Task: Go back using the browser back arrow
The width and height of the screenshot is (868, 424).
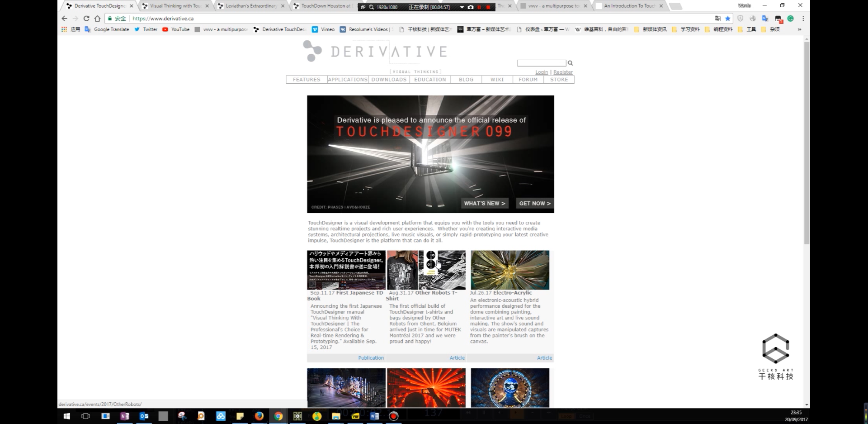Action: [x=64, y=19]
